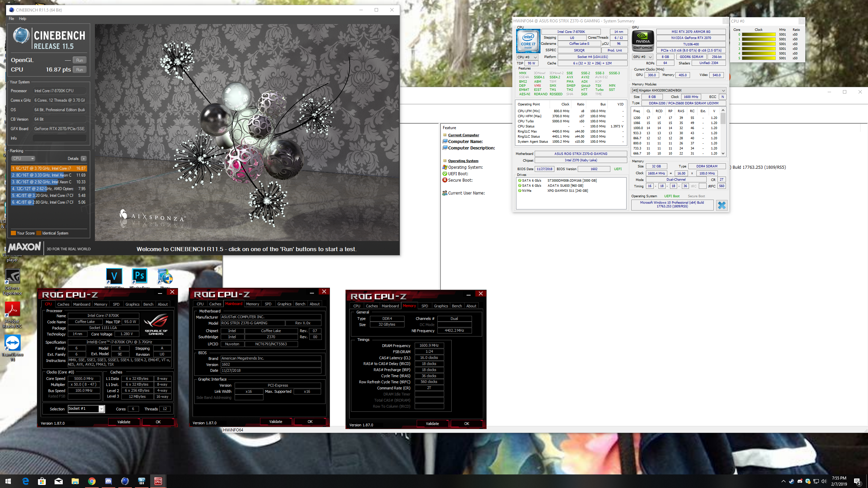
Task: Click the volume icon in the system tray
Action: tap(824, 481)
